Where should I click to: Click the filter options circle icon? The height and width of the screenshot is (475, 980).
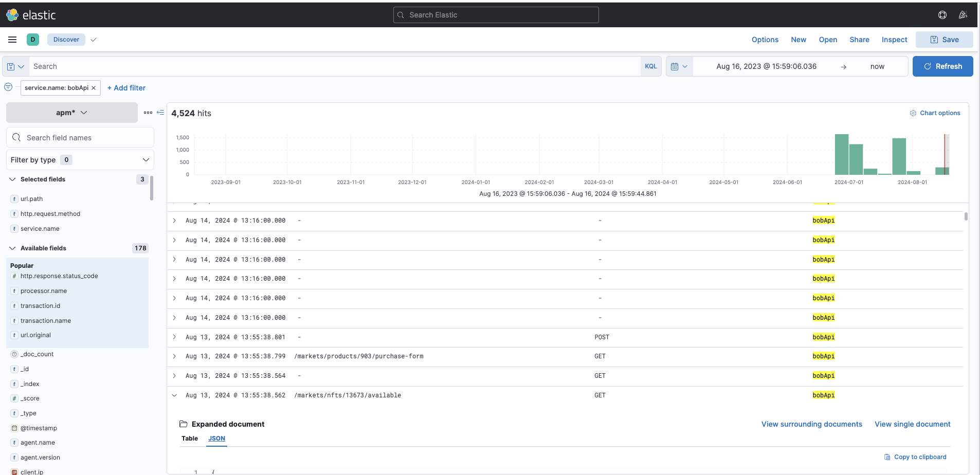point(8,87)
